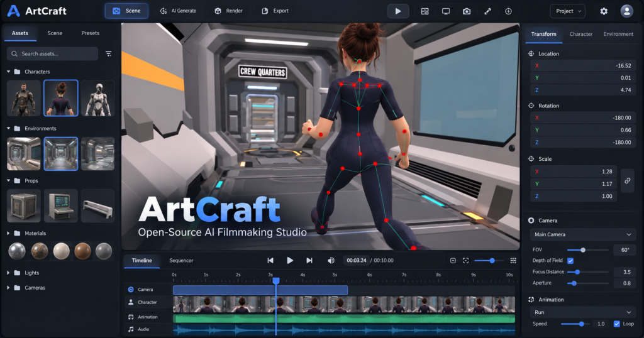This screenshot has width=644, height=338.
Task: Click the Scale Z value field
Action: pyautogui.click(x=574, y=196)
